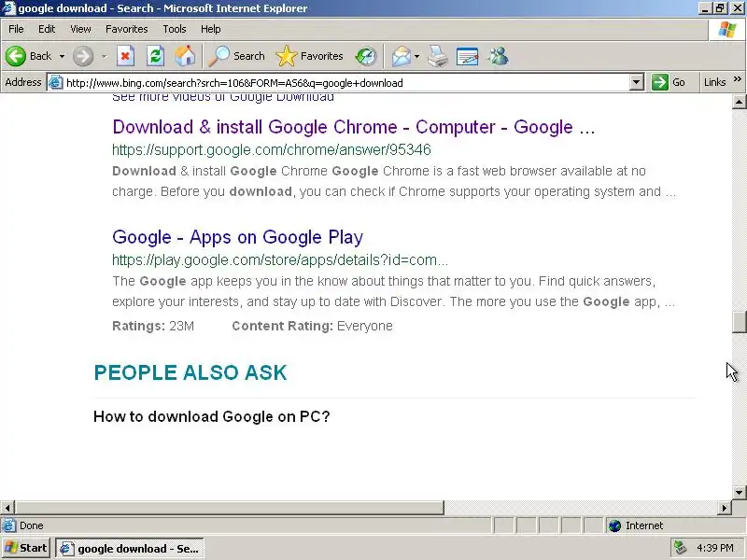Refresh the page with green arrows icon
747x560 pixels.
[x=155, y=56]
